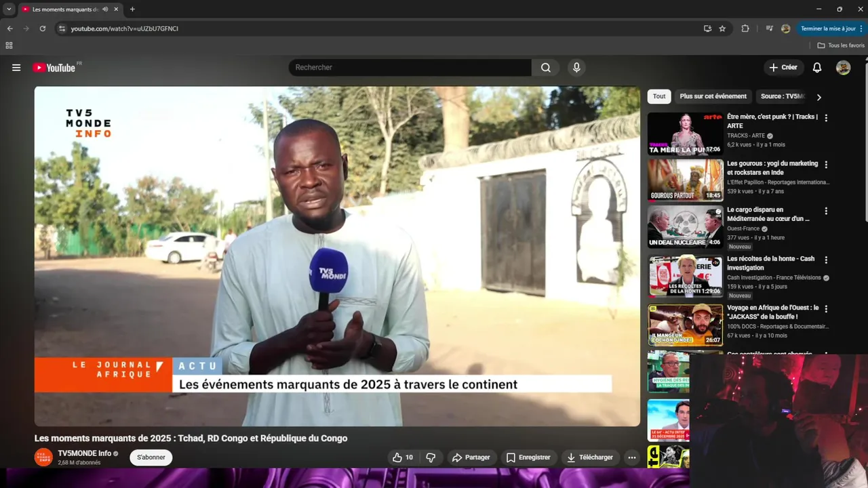This screenshot has width=868, height=488.
Task: Open Les récoltes de la honte thumbnail
Action: tap(685, 276)
